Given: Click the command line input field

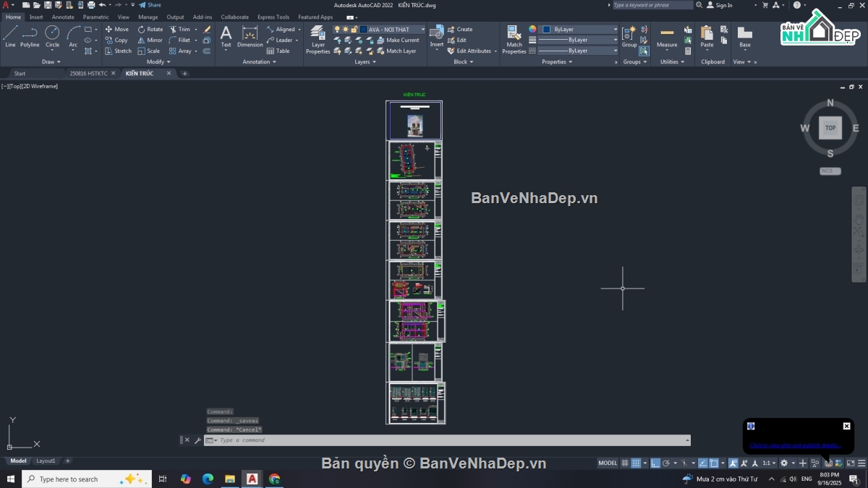Looking at the screenshot, I should [x=448, y=440].
